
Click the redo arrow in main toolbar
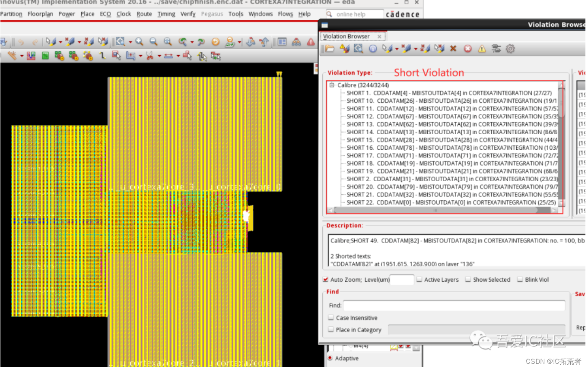point(35,42)
